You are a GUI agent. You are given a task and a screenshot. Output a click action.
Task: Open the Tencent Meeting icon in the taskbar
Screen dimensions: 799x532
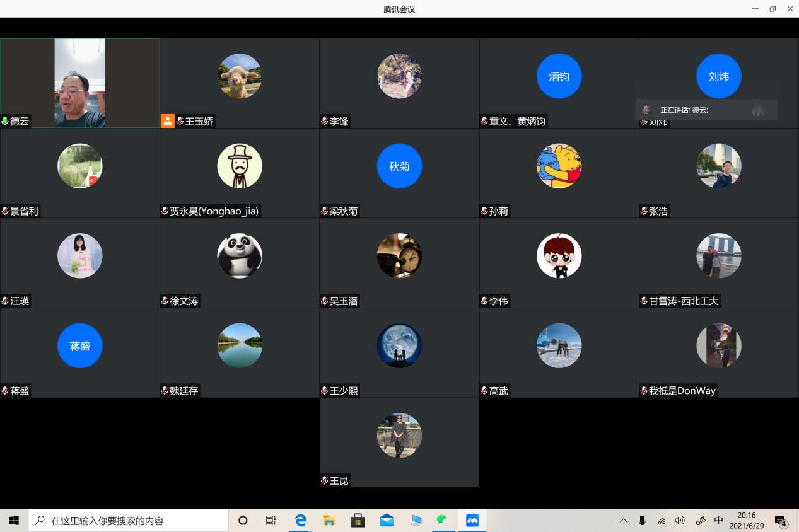(x=472, y=521)
